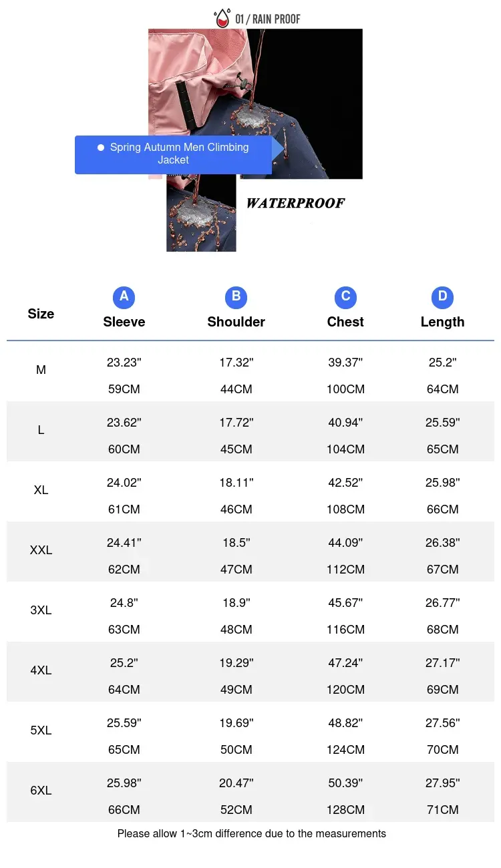Viewport: 501px width, 868px height.
Task: Click the Shoulder column header text
Action: point(236,322)
